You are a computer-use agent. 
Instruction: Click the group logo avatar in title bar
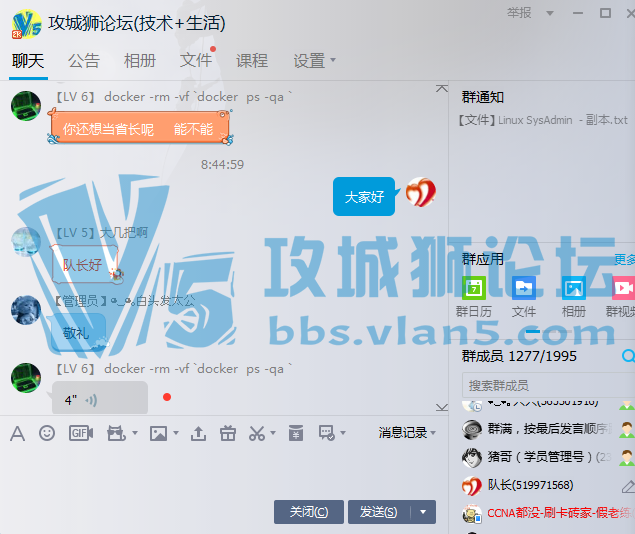[26, 24]
